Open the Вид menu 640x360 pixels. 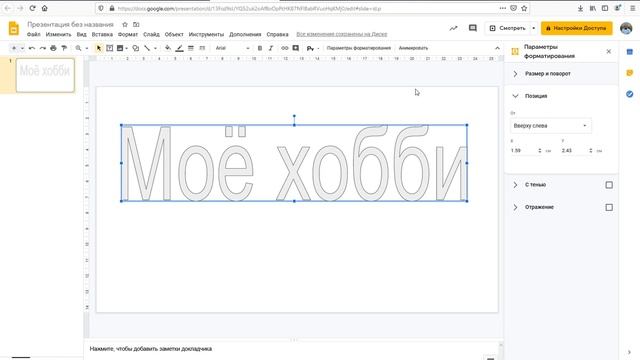point(82,34)
